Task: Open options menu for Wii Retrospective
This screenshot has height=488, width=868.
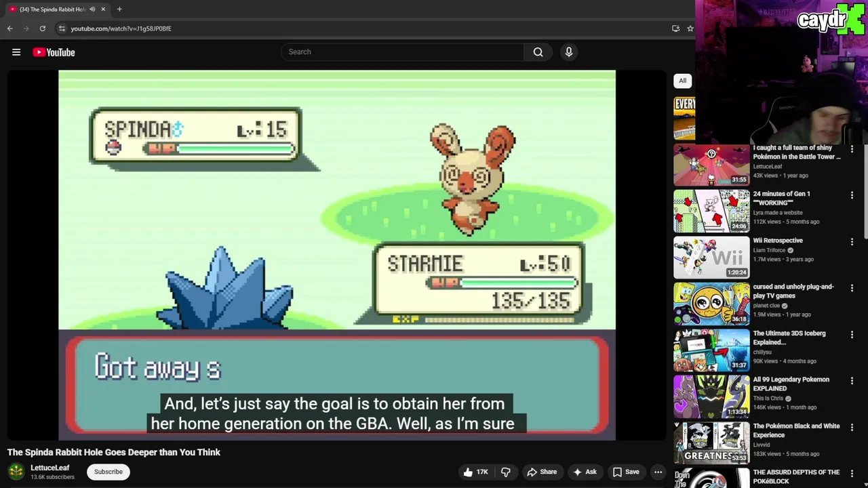Action: pyautogui.click(x=852, y=241)
